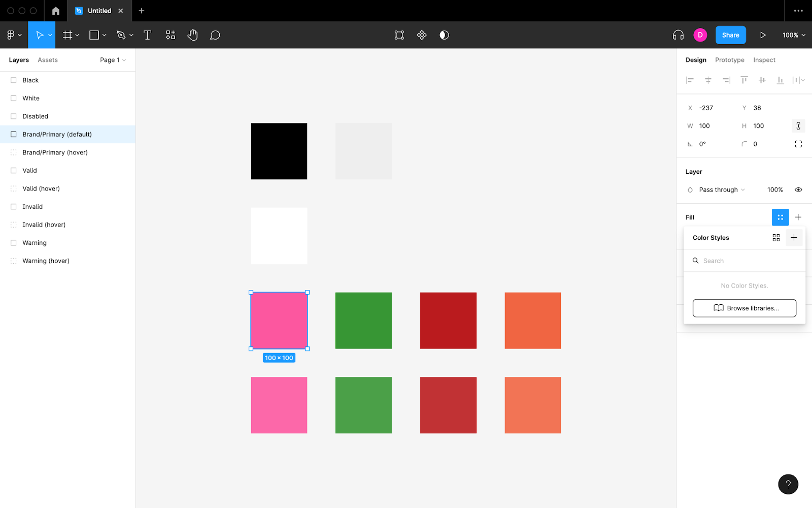This screenshot has width=812, height=508.
Task: Toggle constrain proportions link icon
Action: click(798, 126)
